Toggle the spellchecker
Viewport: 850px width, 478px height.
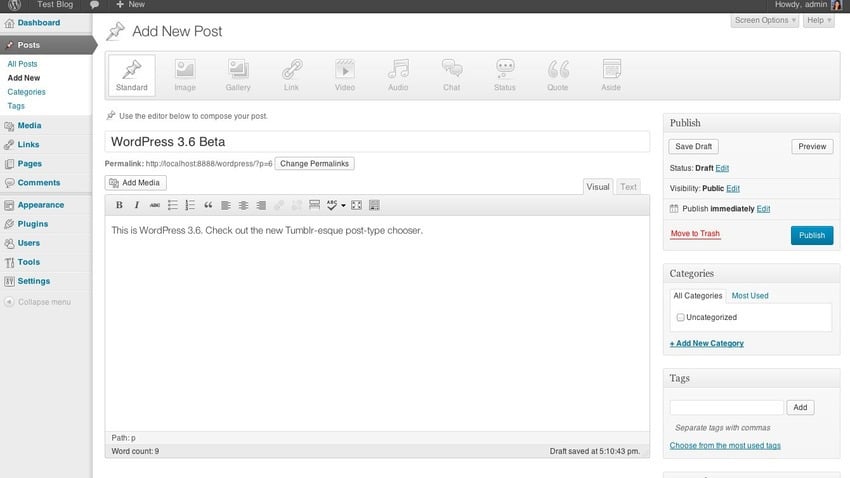tap(332, 205)
